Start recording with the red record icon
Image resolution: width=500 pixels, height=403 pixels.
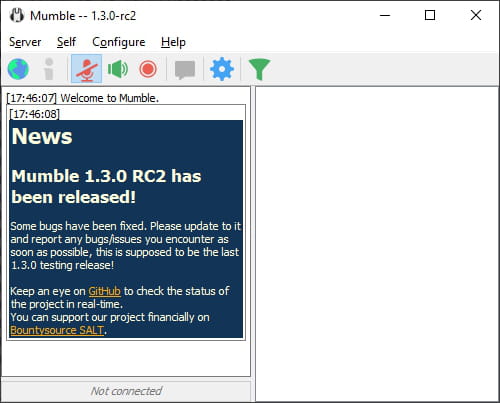pyautogui.click(x=148, y=69)
